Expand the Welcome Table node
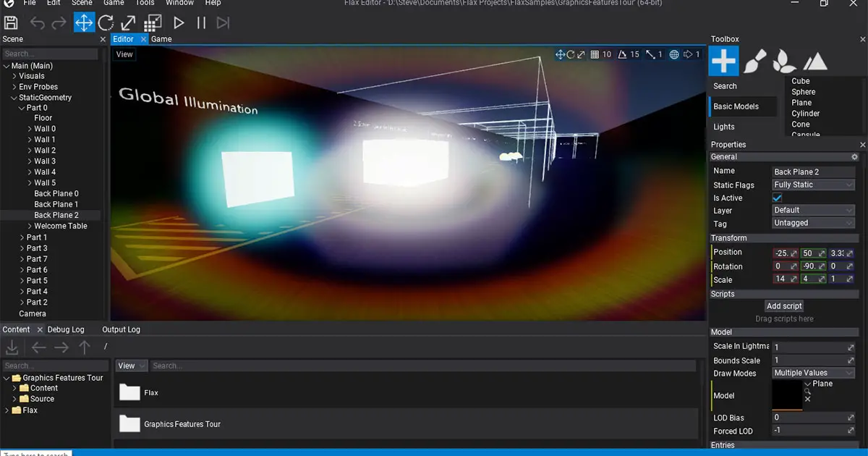The height and width of the screenshot is (456, 868). 30,226
